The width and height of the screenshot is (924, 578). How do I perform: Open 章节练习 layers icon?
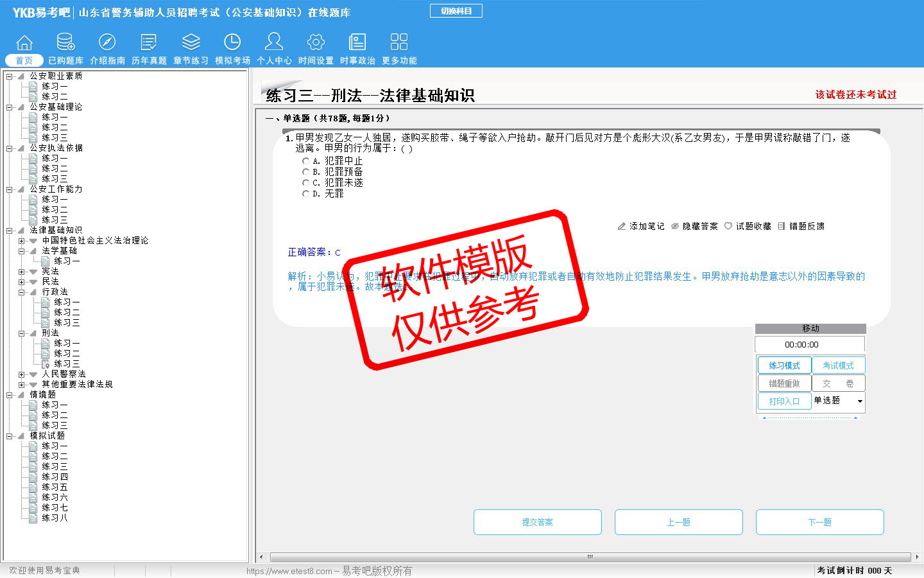click(191, 43)
